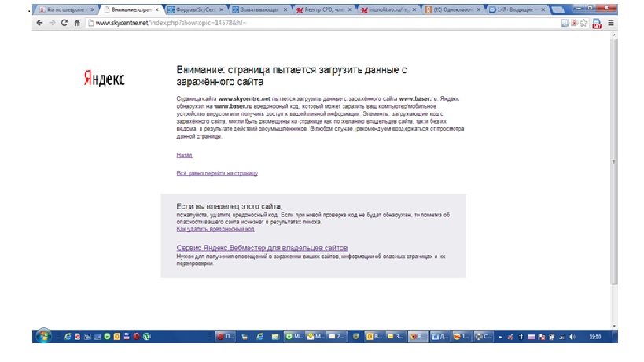Open the yellow envelope '3...' taskbar button
644x362 pixels.
tap(396, 337)
